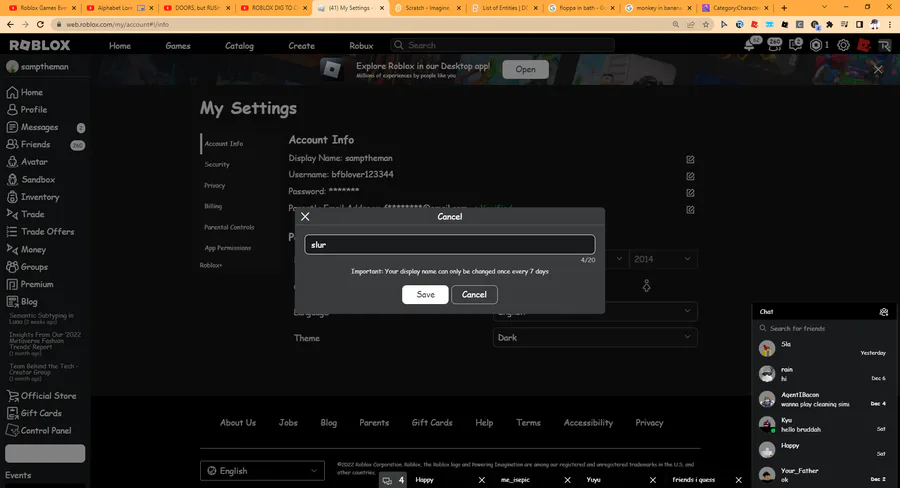The height and width of the screenshot is (488, 900).
Task: Click the red Roblox extension icon in navbar
Action: tap(864, 45)
